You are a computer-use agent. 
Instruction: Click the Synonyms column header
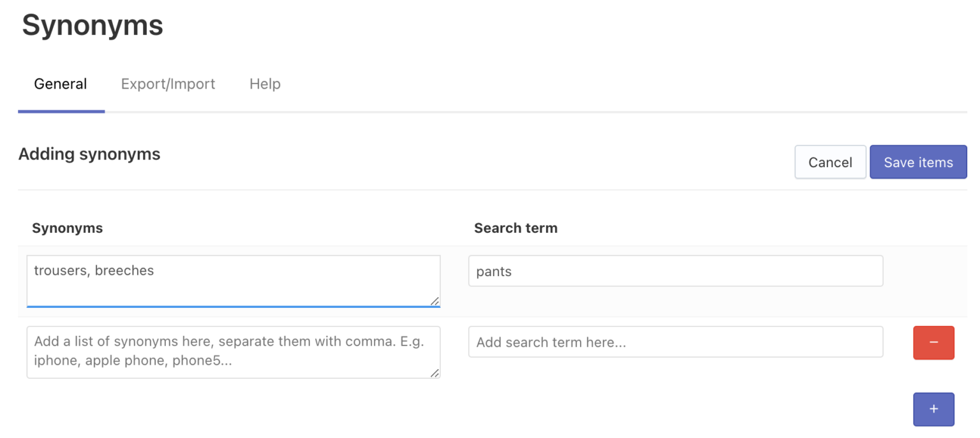tap(67, 228)
